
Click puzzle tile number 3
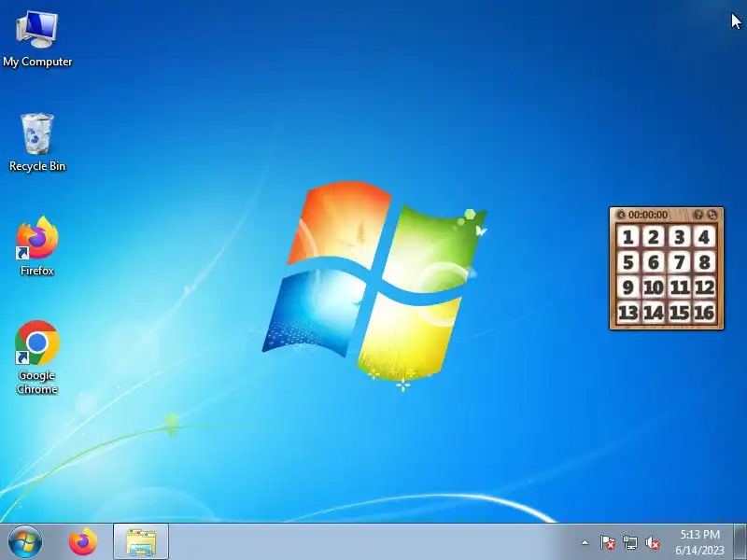pos(679,237)
